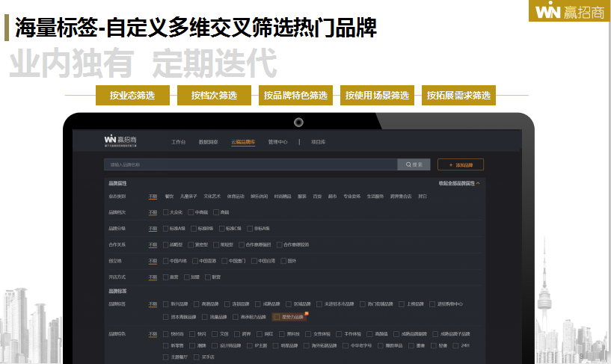The image size is (611, 364).
Task: Check the 加盟 checkbox
Action: (187, 277)
